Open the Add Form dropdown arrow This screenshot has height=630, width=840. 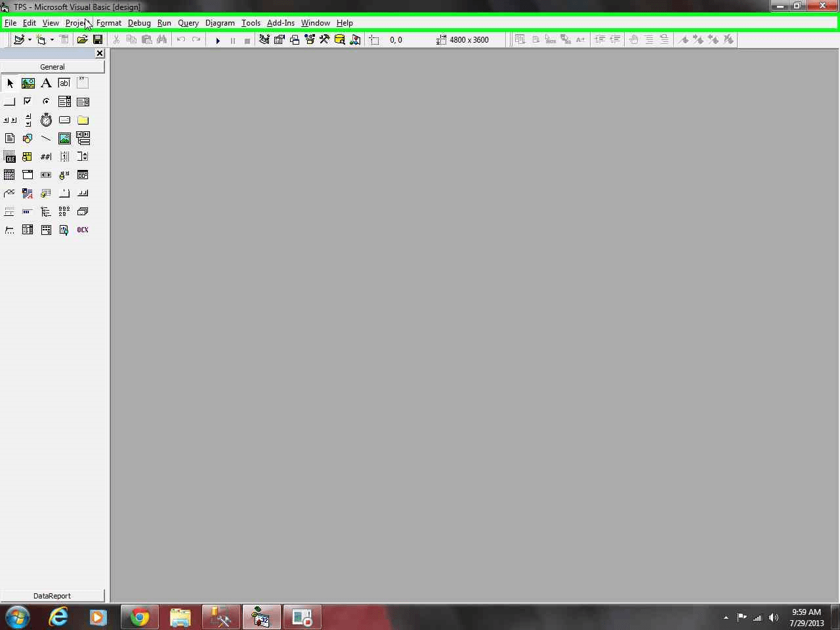tap(52, 40)
